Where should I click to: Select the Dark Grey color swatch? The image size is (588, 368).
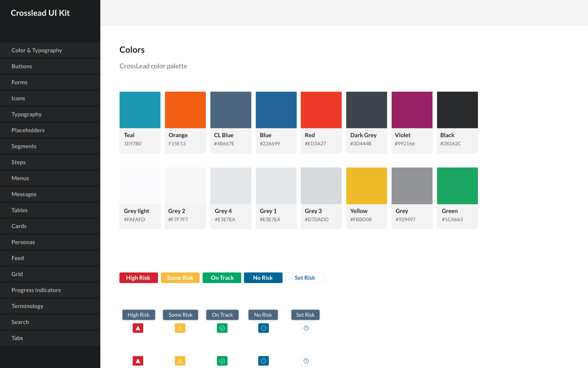[366, 110]
